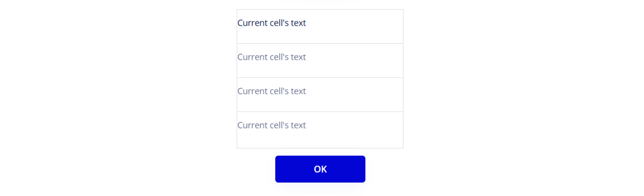Click the empty area in the first cell
Viewport: 644px width, 196px height.
[355, 26]
